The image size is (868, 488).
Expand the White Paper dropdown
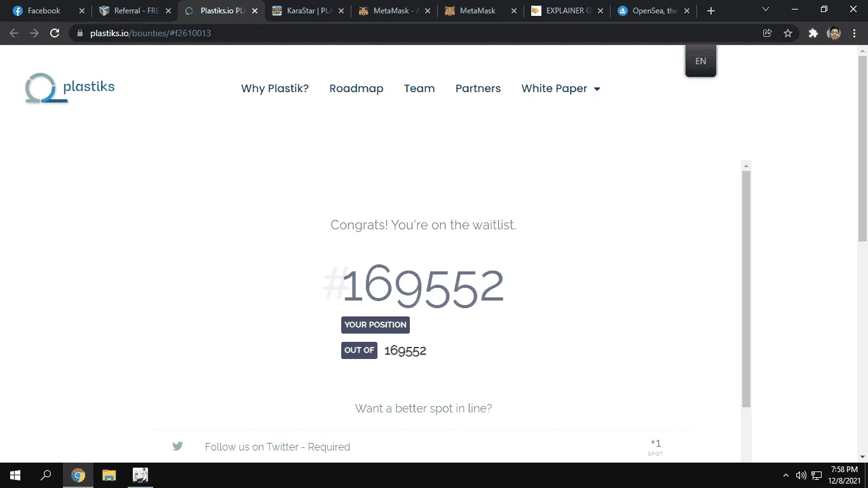(560, 88)
